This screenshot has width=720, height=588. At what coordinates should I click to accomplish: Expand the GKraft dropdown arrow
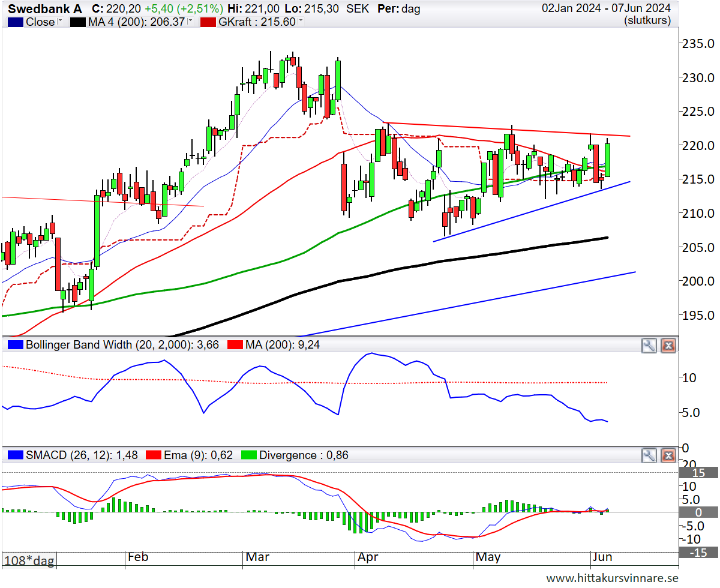[300, 22]
